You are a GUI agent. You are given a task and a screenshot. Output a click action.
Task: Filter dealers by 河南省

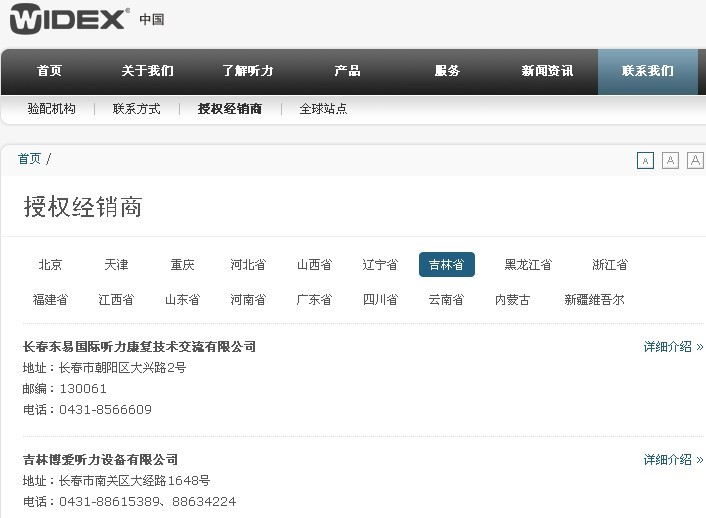[248, 300]
